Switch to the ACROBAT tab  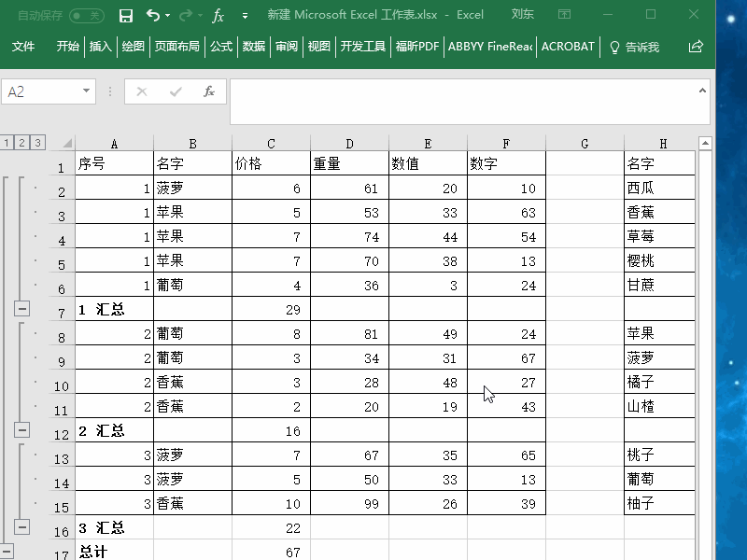click(x=568, y=46)
